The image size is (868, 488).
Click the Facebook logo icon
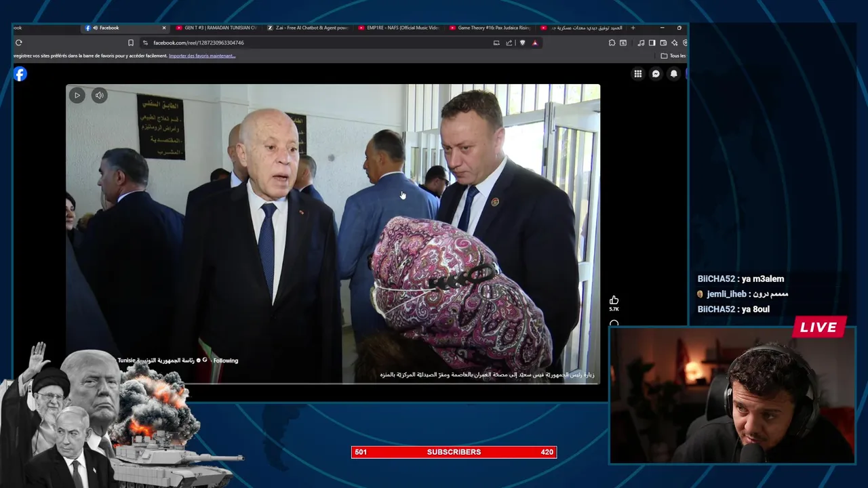click(x=20, y=74)
